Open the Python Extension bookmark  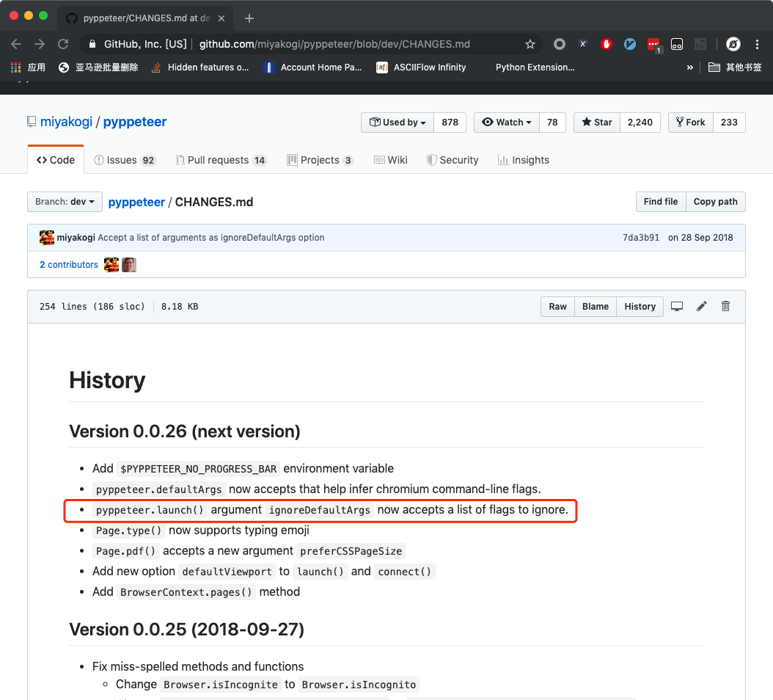click(527, 68)
